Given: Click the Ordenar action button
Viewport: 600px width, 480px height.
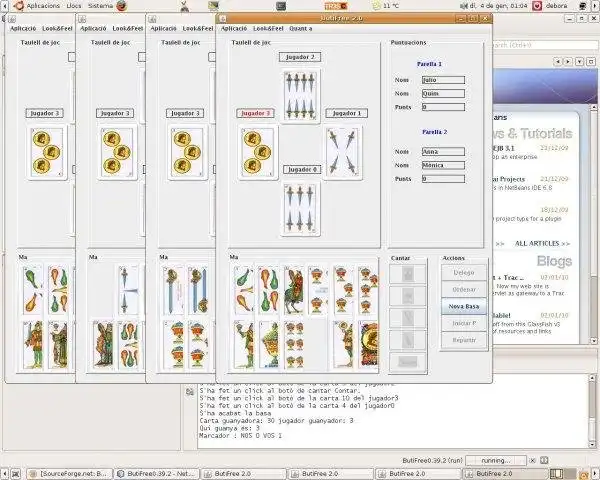Looking at the screenshot, I should 464,289.
